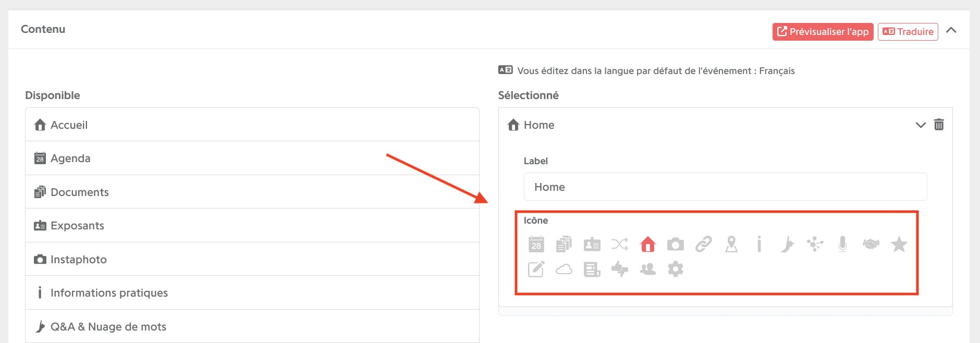Choose the network nodes icon in Icône picker
This screenshot has width=980, height=343.
pos(815,244)
